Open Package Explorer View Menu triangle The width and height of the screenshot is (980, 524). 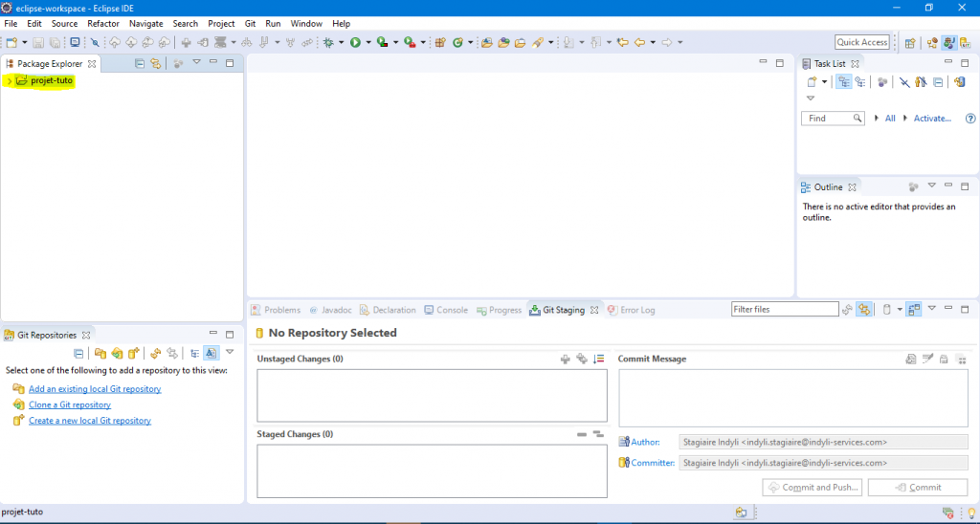point(196,62)
